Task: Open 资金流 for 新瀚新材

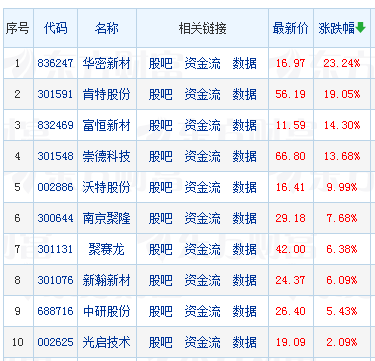Action: tap(202, 280)
